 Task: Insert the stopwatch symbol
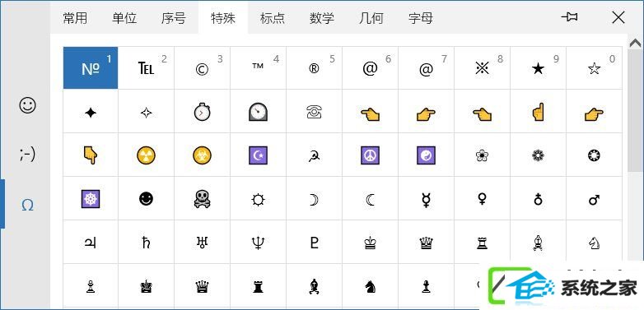tap(202, 112)
